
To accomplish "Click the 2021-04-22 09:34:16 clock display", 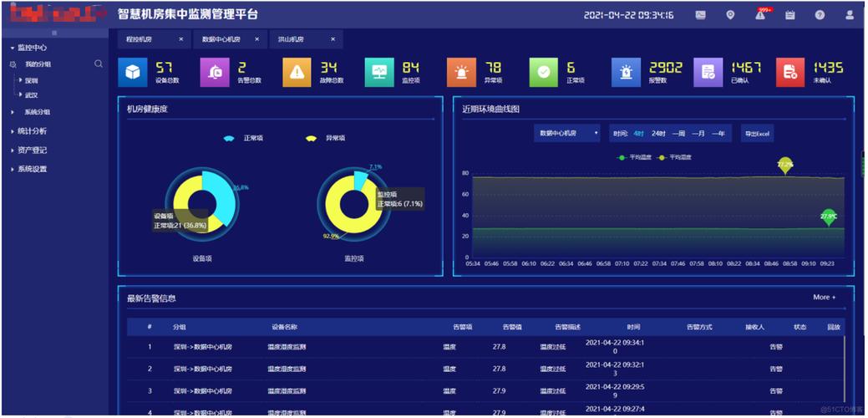I will coord(629,15).
